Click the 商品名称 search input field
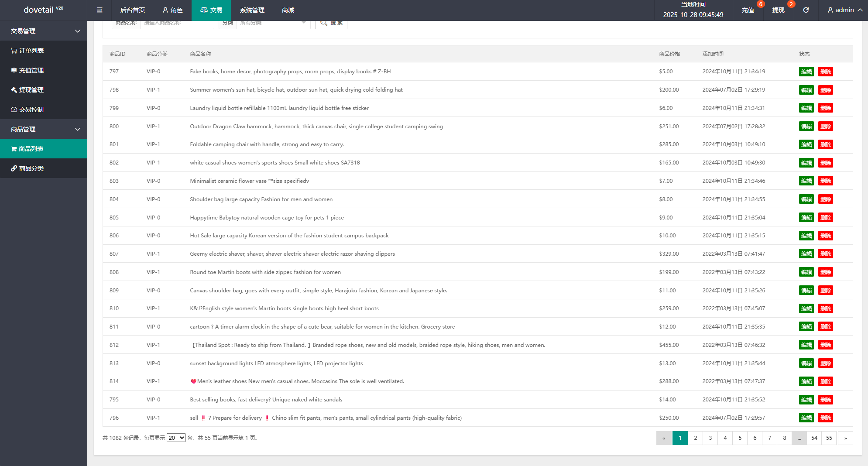Screen dimensions: 868x466 tap(177, 24)
